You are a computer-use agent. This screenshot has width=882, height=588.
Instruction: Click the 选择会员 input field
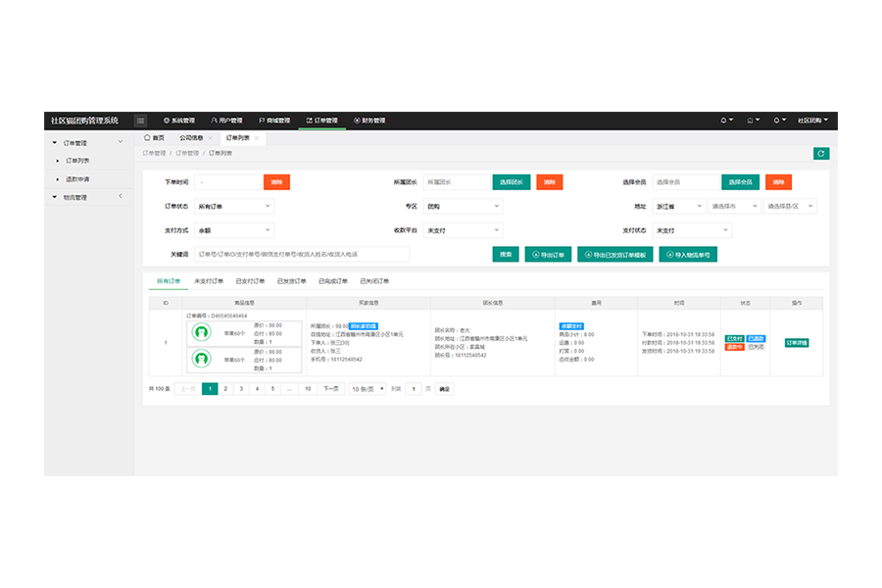click(686, 182)
